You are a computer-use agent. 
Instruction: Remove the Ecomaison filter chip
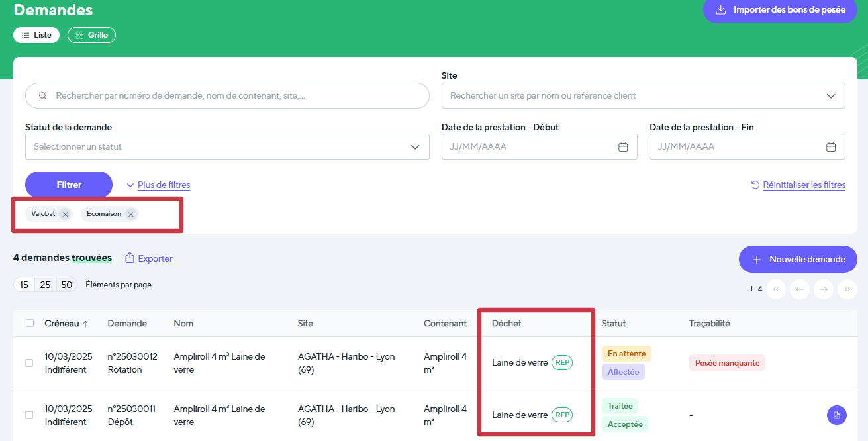131,214
